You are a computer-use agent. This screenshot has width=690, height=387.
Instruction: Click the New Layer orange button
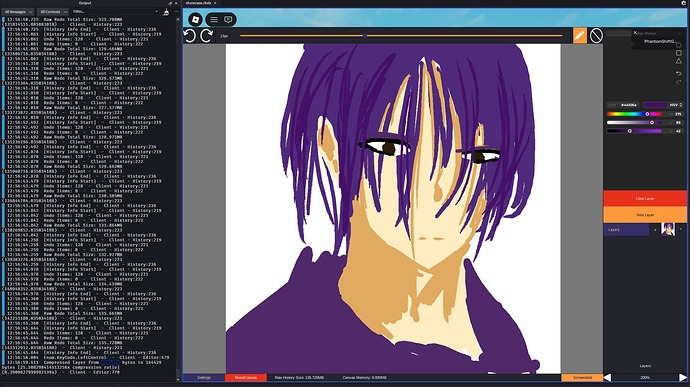point(645,215)
